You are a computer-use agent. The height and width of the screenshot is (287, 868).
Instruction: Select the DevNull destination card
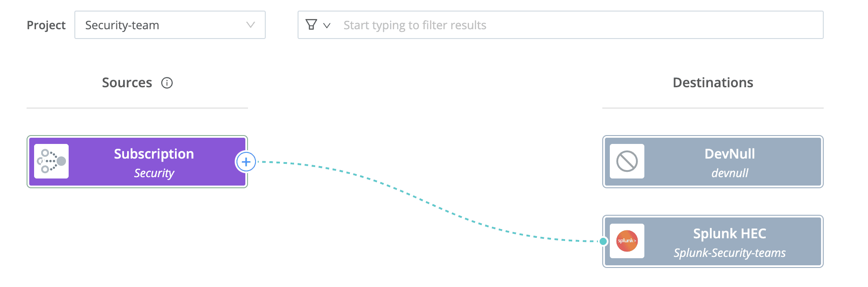(712, 162)
